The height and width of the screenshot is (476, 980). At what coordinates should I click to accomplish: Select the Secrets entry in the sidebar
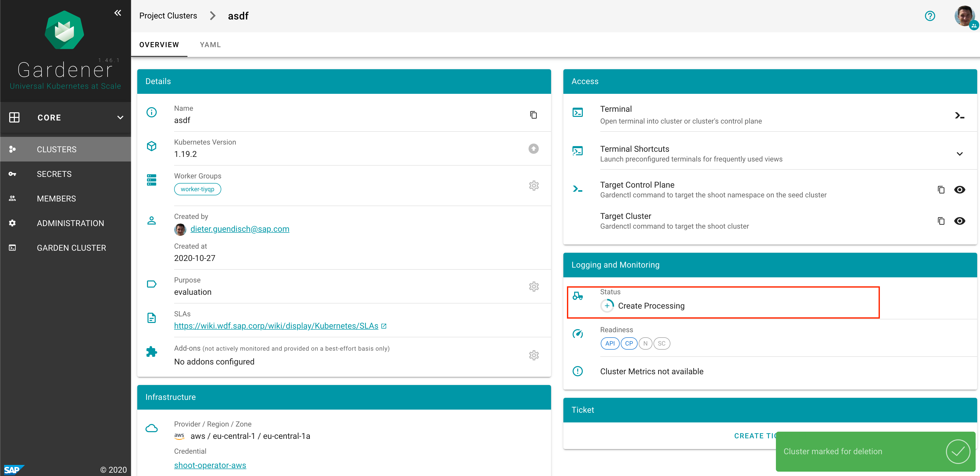(54, 174)
